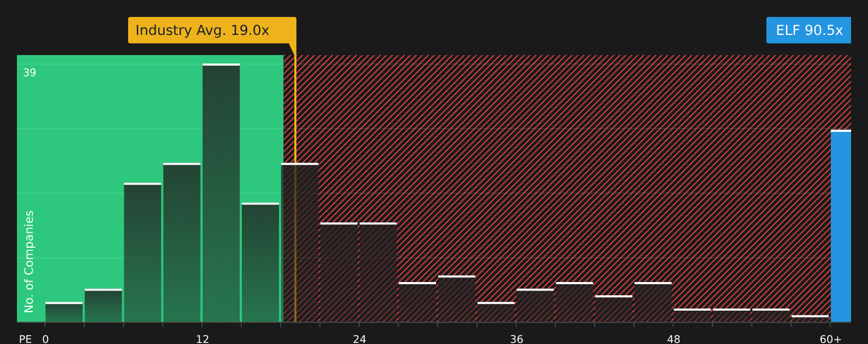Select the shortest green bar starting at PE 0

(64, 312)
